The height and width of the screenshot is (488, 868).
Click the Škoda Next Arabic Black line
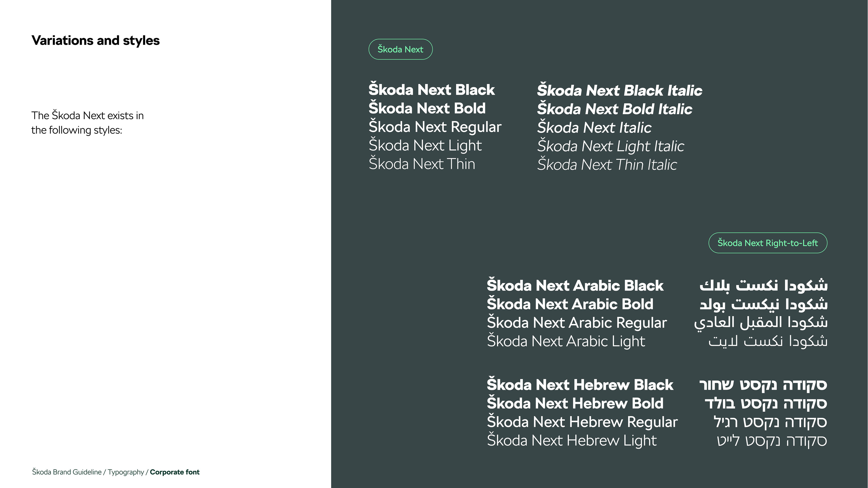click(575, 286)
